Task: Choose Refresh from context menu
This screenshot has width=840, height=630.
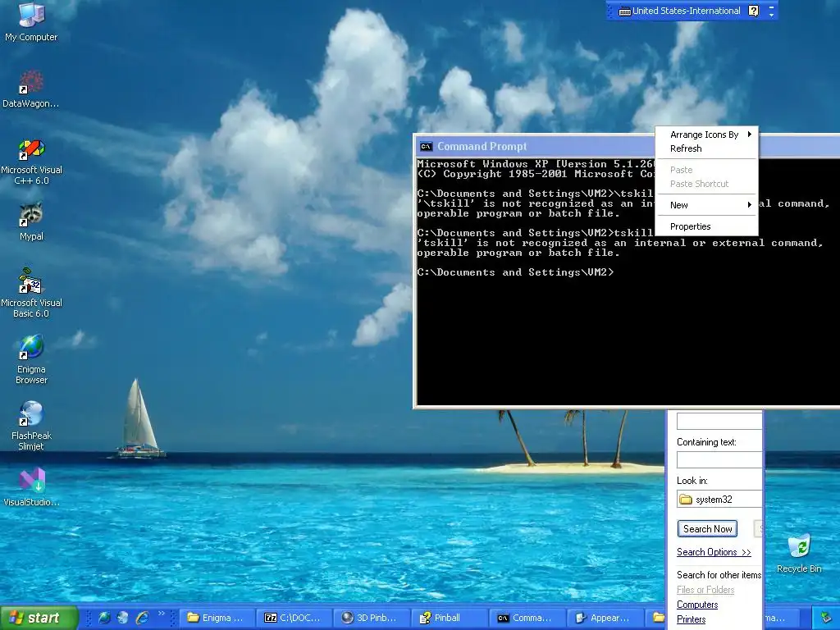Action: (706, 148)
